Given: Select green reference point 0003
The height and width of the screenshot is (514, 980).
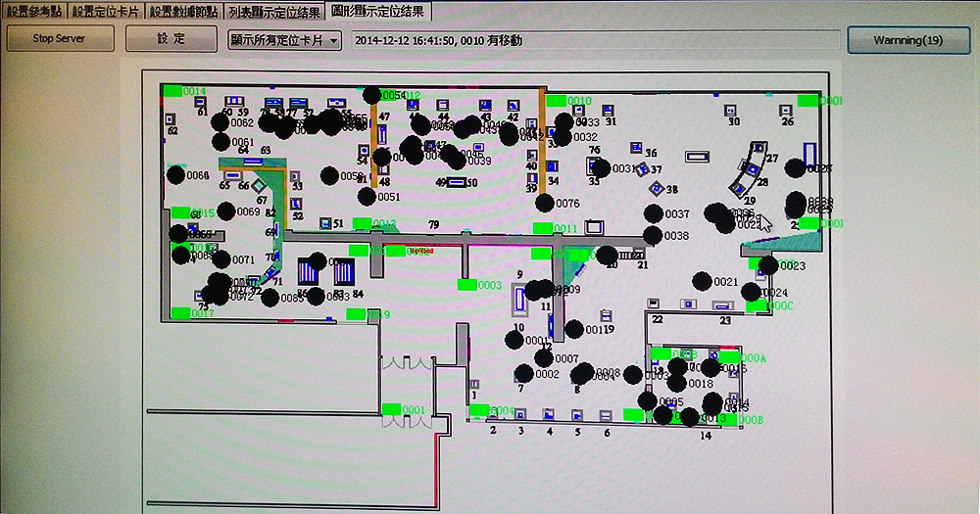Looking at the screenshot, I should coord(466,285).
